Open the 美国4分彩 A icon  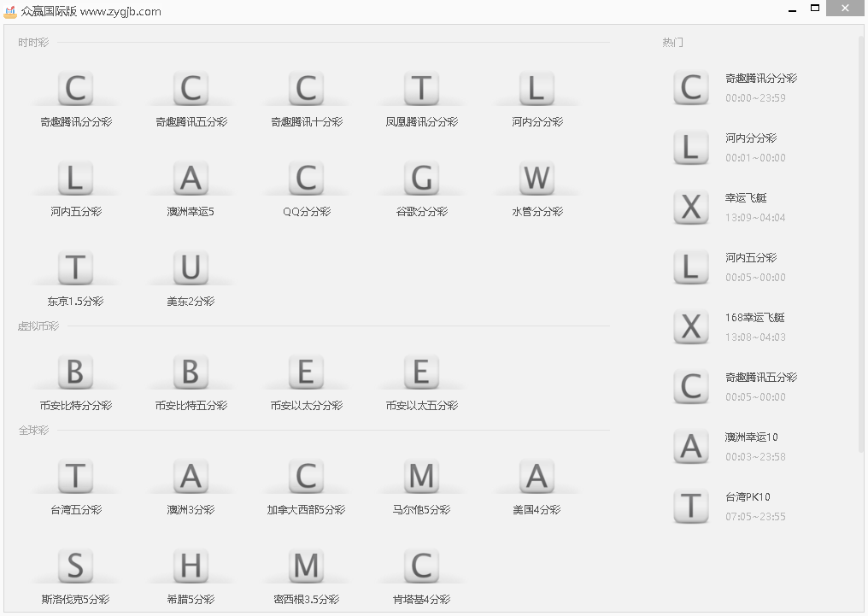click(537, 477)
